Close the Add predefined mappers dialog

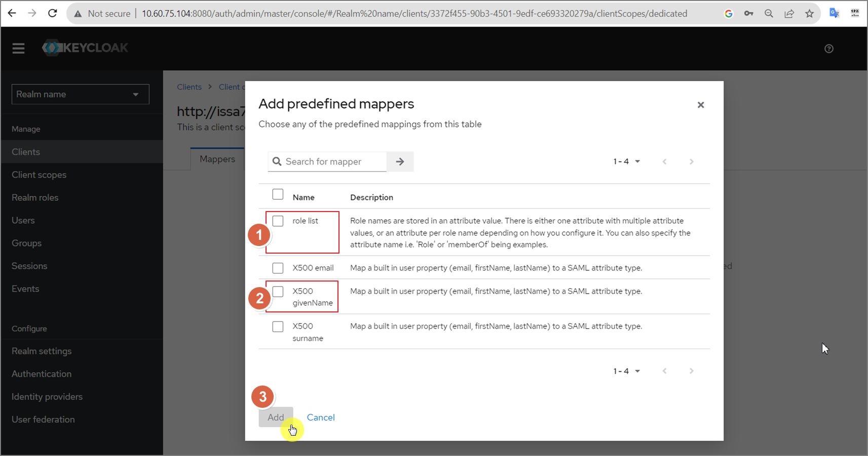[x=701, y=105]
